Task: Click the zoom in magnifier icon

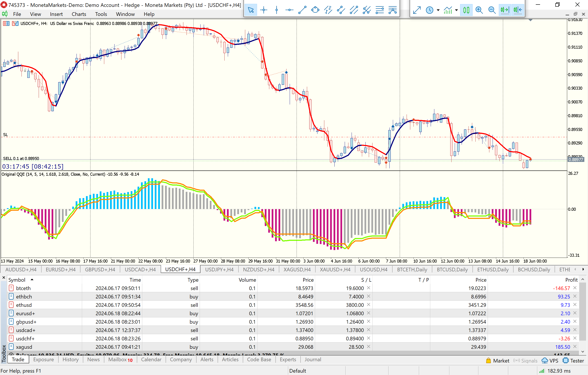Action: tap(479, 10)
